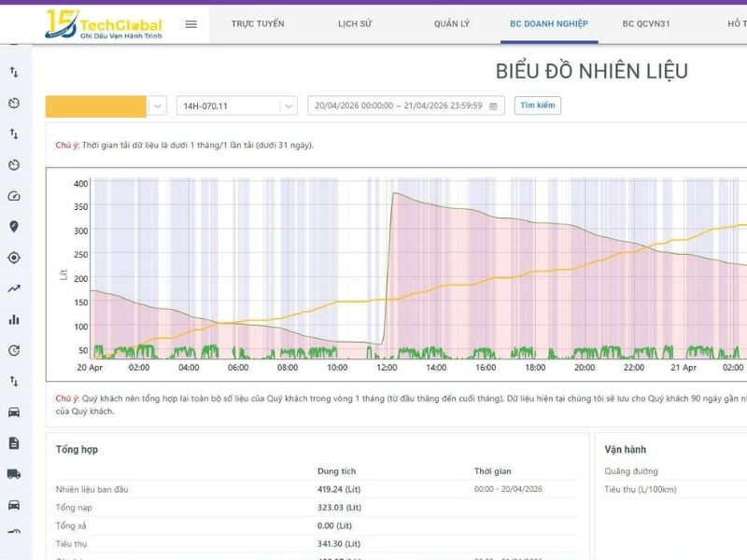The width and height of the screenshot is (747, 560).
Task: Click the bar chart icon in sidebar
Action: [x=14, y=319]
